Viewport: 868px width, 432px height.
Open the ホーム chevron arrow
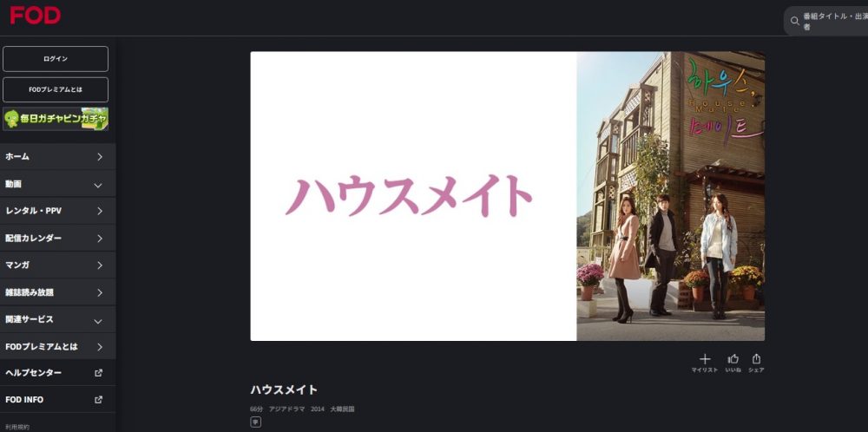[100, 157]
